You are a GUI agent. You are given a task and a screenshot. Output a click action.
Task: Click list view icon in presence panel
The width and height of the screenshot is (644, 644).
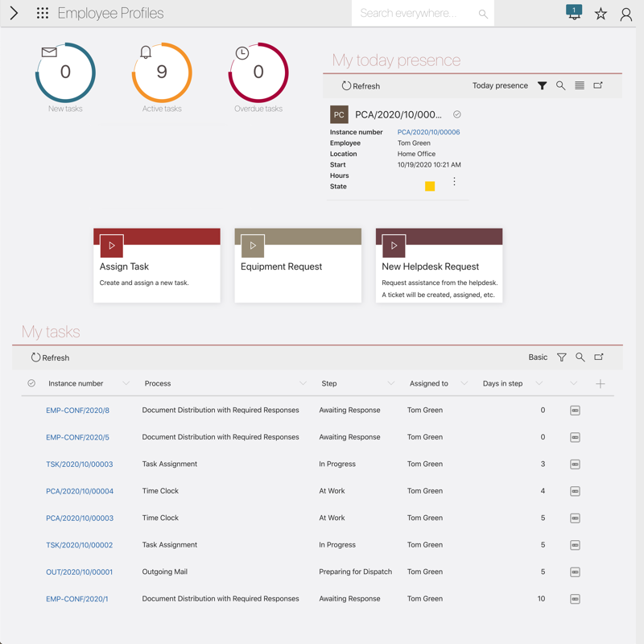[x=580, y=85]
